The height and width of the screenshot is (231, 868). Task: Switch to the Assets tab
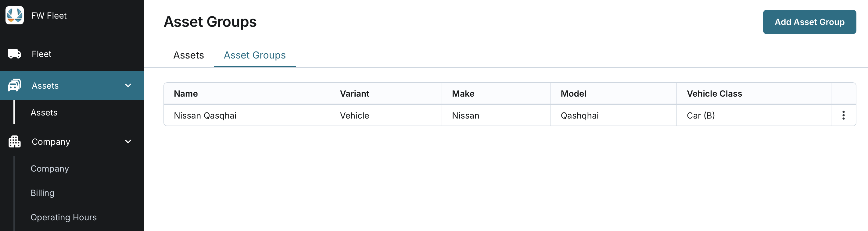(x=188, y=55)
